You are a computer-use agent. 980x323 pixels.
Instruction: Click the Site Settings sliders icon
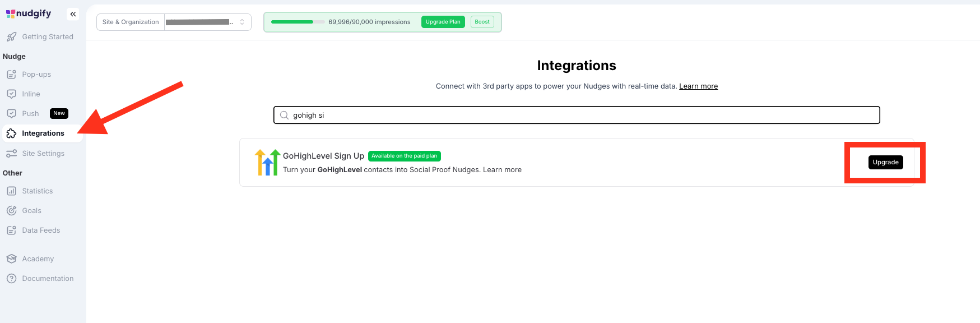(x=11, y=154)
